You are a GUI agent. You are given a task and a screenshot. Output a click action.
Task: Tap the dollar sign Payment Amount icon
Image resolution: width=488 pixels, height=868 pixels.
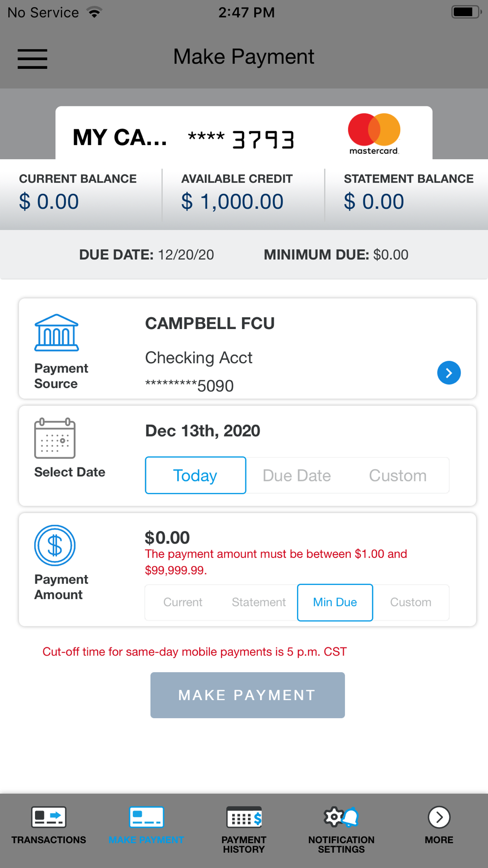55,545
